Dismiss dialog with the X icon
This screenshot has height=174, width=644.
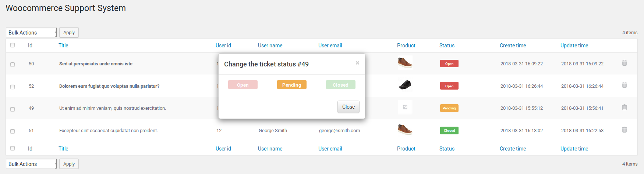(x=357, y=63)
